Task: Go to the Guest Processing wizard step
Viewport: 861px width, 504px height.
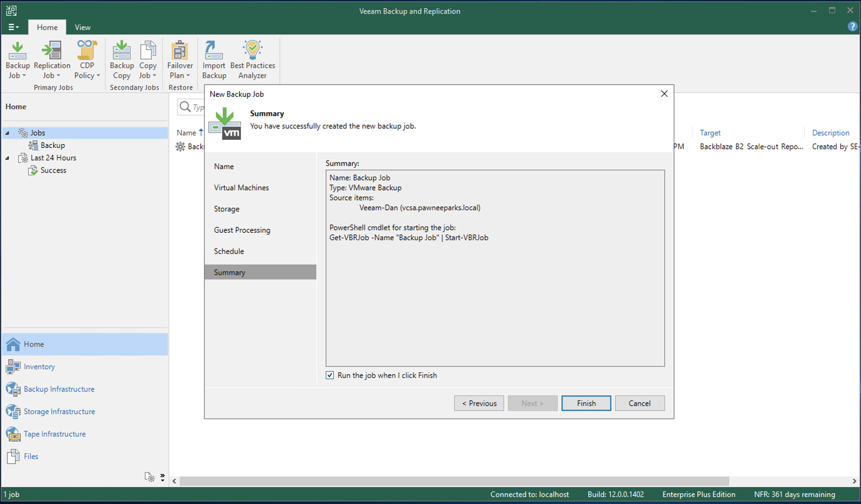Action: pyautogui.click(x=242, y=230)
